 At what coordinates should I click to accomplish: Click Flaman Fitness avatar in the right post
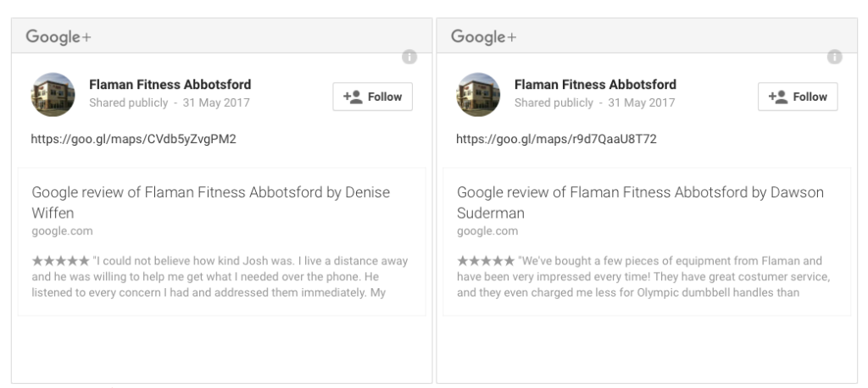click(x=478, y=95)
